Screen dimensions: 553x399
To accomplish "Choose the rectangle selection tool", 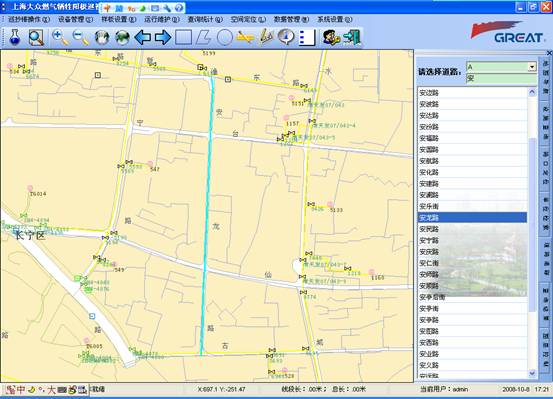I will [183, 37].
